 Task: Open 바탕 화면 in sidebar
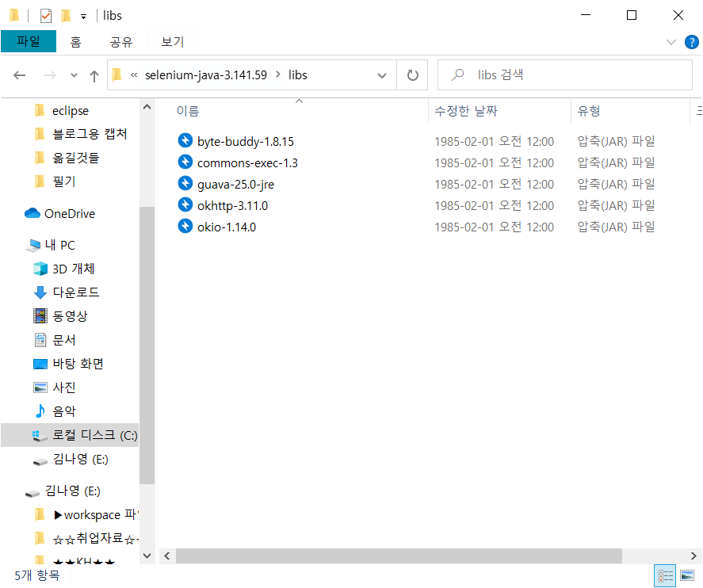click(x=69, y=364)
